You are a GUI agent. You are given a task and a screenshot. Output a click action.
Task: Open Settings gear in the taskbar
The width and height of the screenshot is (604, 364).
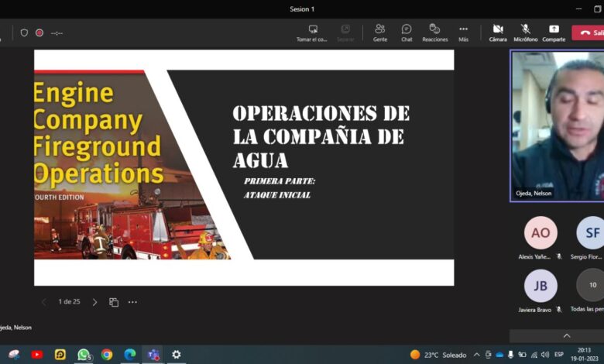click(177, 355)
